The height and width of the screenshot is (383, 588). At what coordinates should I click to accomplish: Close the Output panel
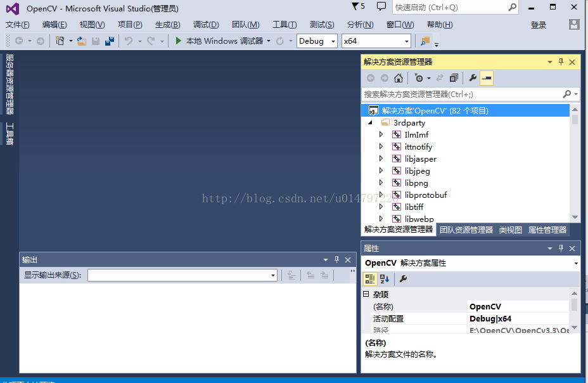tap(348, 259)
